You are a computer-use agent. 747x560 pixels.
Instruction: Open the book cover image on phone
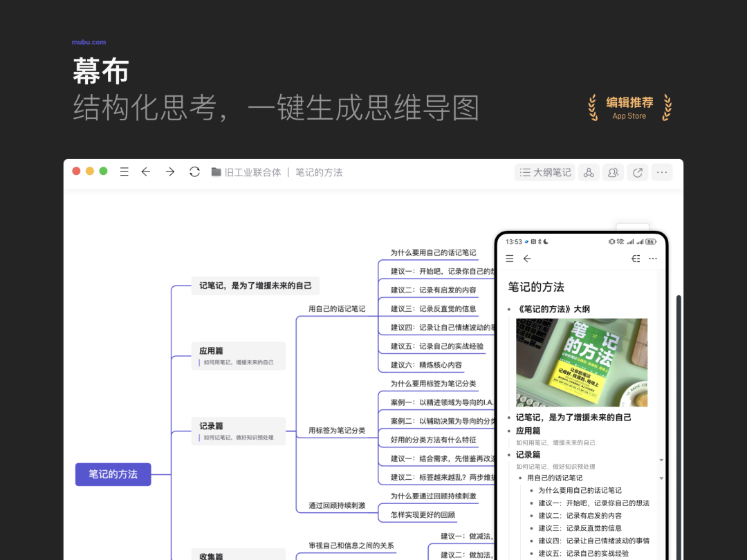[582, 362]
